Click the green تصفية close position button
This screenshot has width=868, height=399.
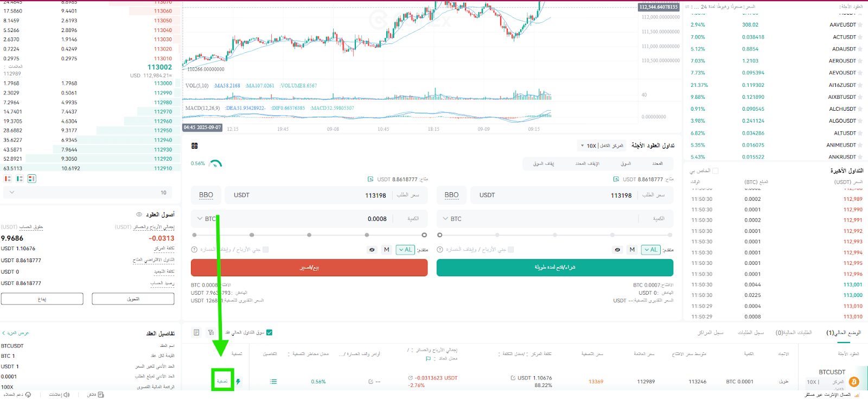[222, 381]
